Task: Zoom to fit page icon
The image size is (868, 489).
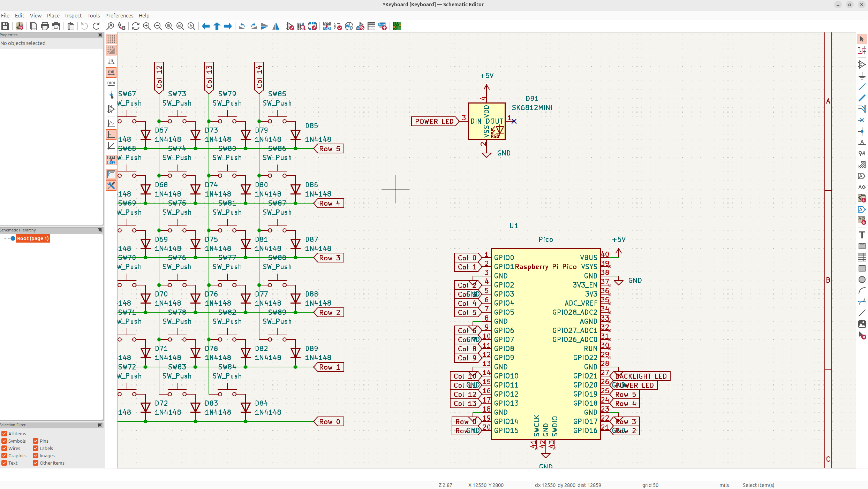Action: 169,26
